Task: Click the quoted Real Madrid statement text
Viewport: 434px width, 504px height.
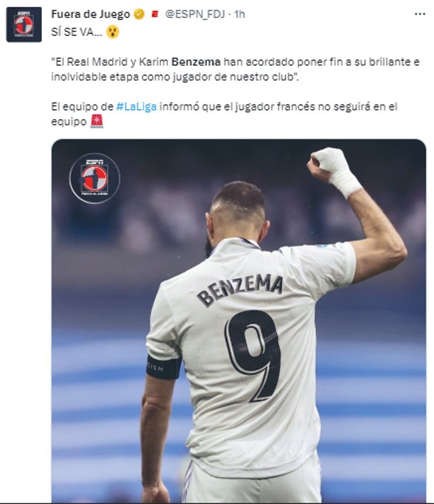Action: pyautogui.click(x=235, y=69)
